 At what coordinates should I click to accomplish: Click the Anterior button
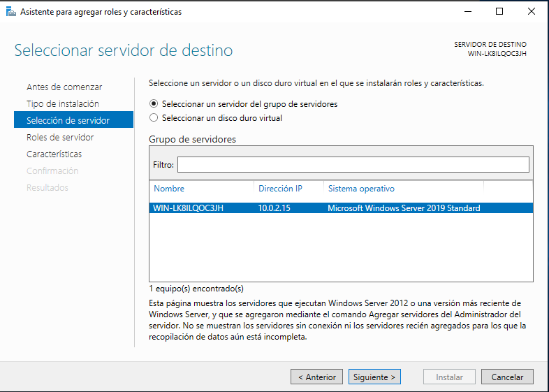click(x=316, y=377)
